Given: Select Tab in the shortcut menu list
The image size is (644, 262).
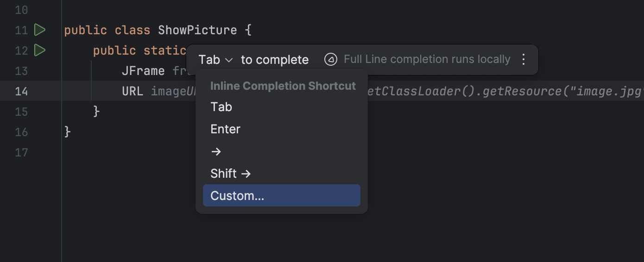Looking at the screenshot, I should [221, 107].
